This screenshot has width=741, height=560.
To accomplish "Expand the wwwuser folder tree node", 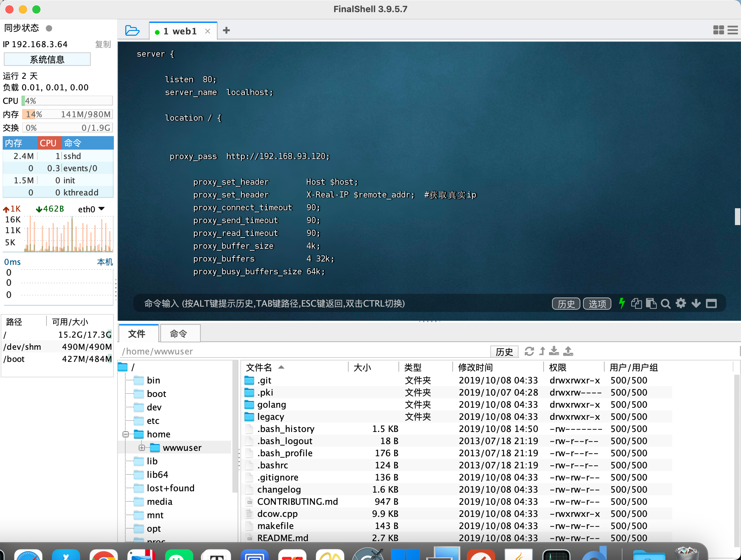I will click(142, 447).
